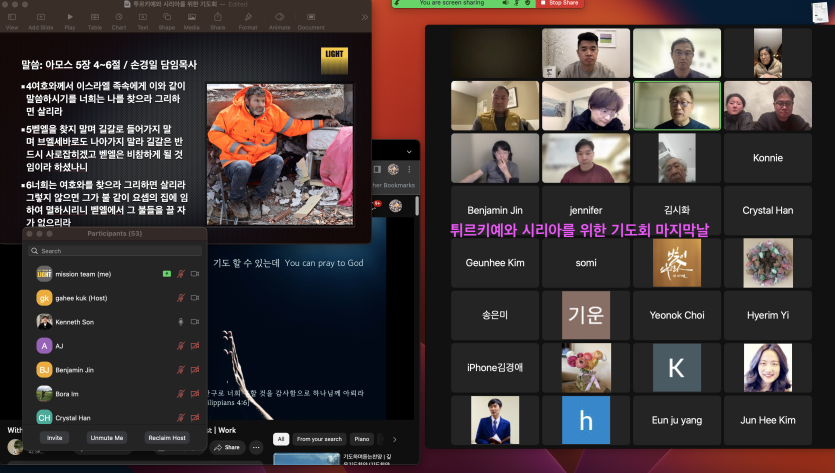Viewport: 835px width, 473px height.
Task: Open the Document inspector in Keynote
Action: point(311,21)
